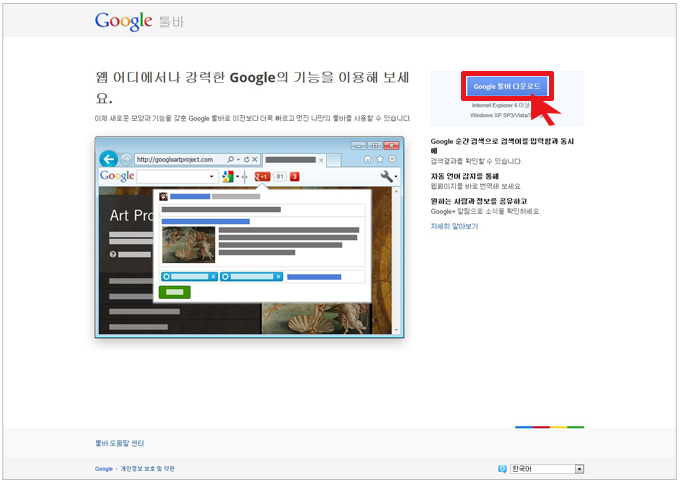The height and width of the screenshot is (484, 683).
Task: Click the 'Google 순간 검색으로' feature heading
Action: click(x=502, y=146)
